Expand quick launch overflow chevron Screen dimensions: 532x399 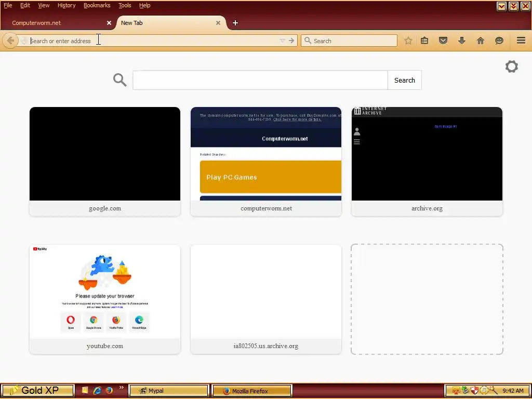coord(122,388)
